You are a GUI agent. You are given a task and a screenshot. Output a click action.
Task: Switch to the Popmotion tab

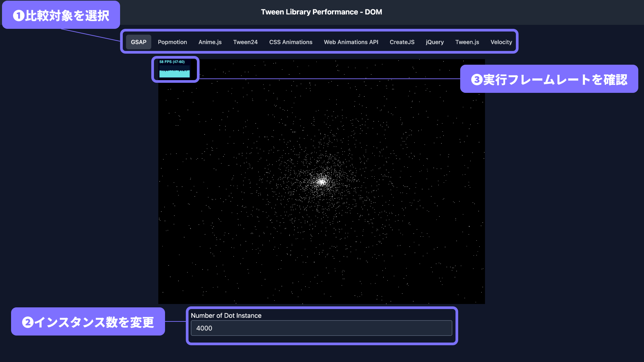coord(172,42)
